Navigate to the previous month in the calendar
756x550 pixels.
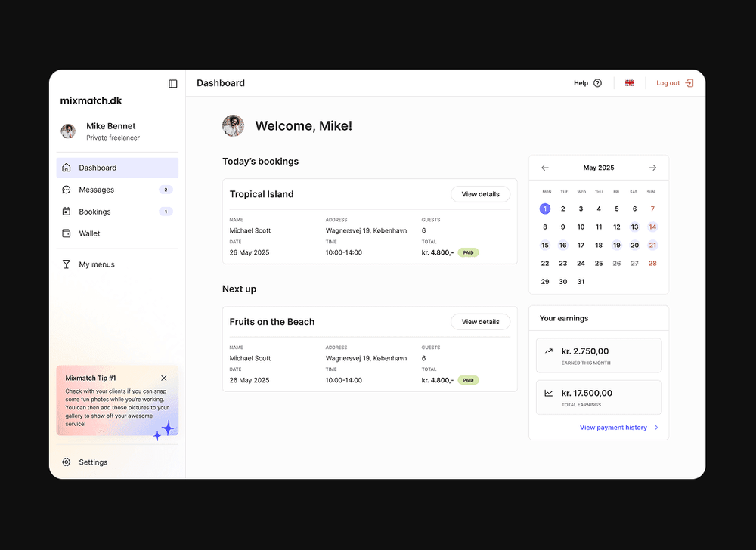click(545, 167)
